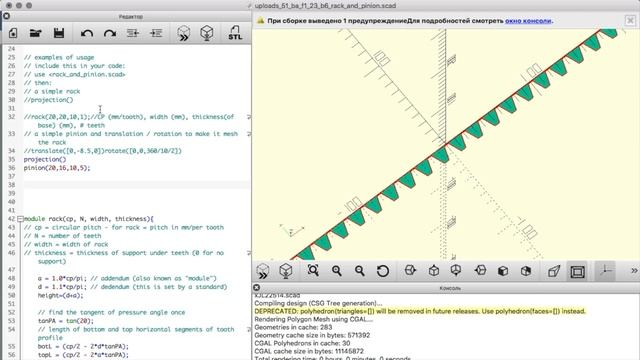Screen dimensions: 640x360
Task: Collapse the module rack code fold
Action: [x=20, y=219]
